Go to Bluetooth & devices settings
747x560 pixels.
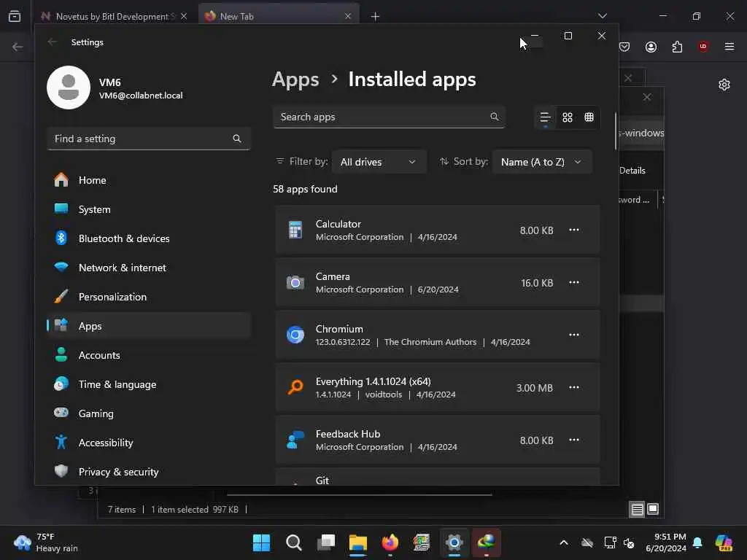149,238
